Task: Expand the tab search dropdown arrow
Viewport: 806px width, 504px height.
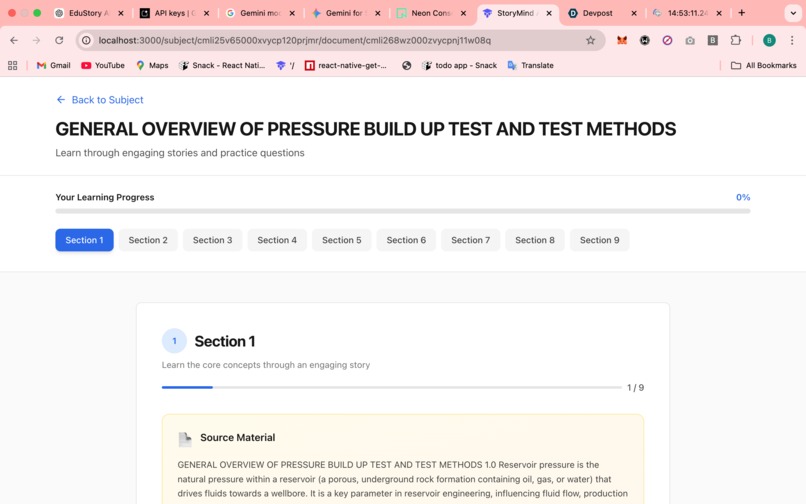Action: pyautogui.click(x=793, y=13)
